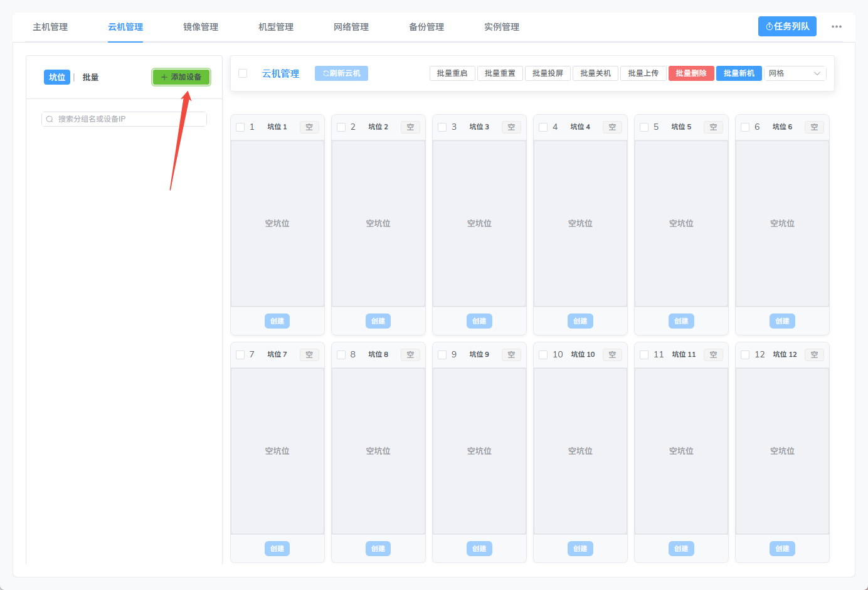
Task: Click the clock icon on 任务列队 button
Action: (770, 26)
